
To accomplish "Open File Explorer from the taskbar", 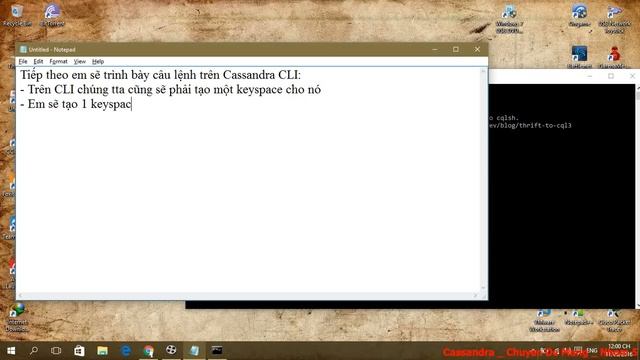I will pyautogui.click(x=102, y=351).
